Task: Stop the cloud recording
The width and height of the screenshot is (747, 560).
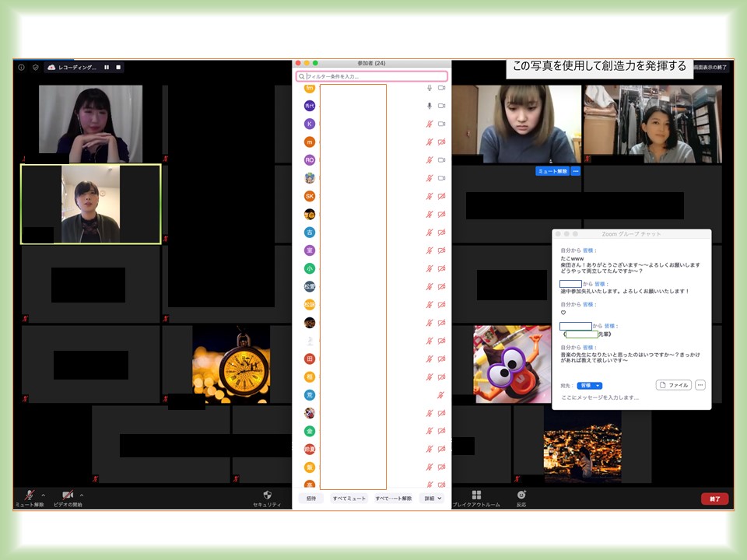Action: click(118, 67)
